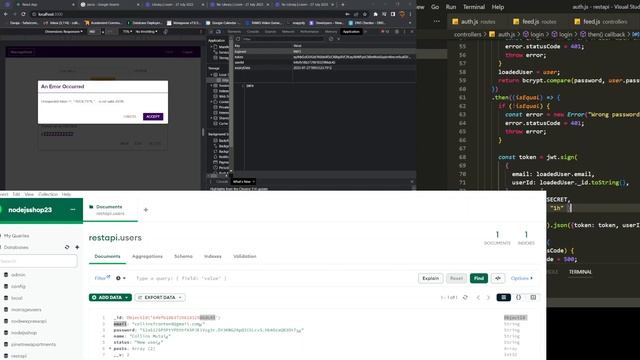Toggle the DevTools device toolbar icon
This screenshot has width=640, height=360.
(x=218, y=31)
